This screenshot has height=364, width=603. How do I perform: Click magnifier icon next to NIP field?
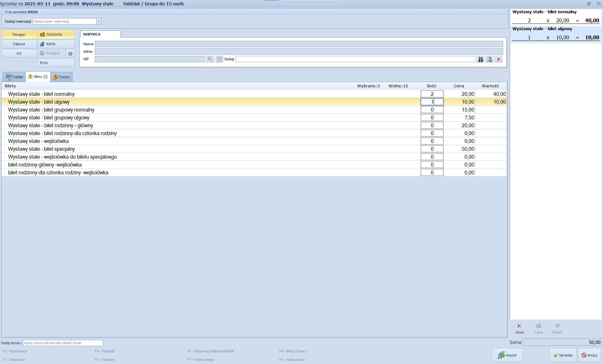pyautogui.click(x=210, y=59)
